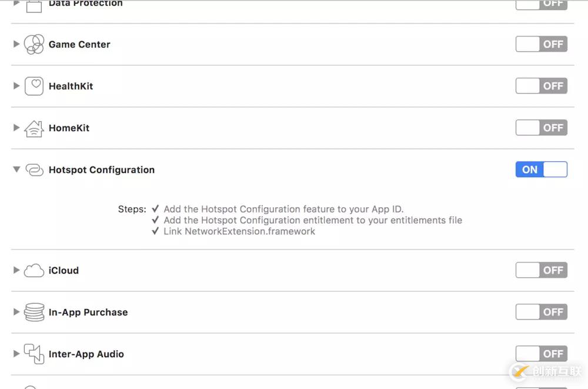The height and width of the screenshot is (389, 588).
Task: Click the In-App Purchase coins icon
Action: point(34,312)
